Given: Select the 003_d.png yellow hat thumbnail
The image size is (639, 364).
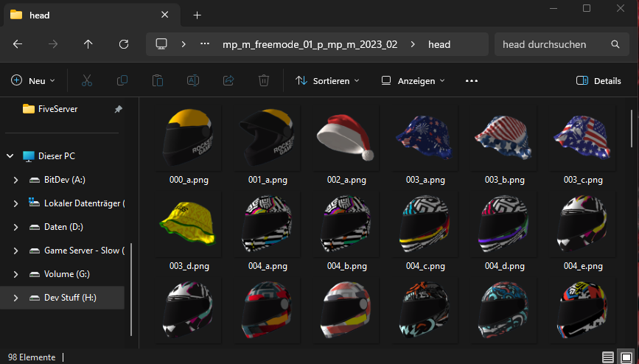Looking at the screenshot, I should [189, 224].
